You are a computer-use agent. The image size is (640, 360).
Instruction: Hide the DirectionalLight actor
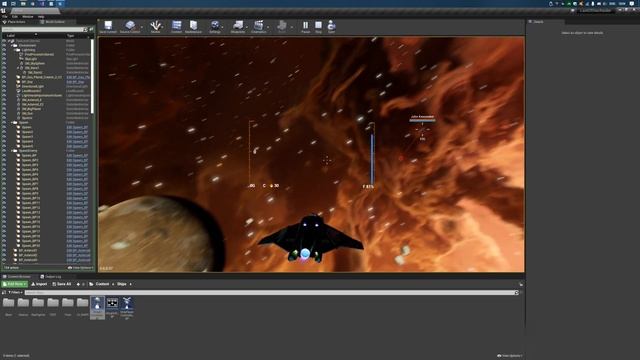point(4,86)
